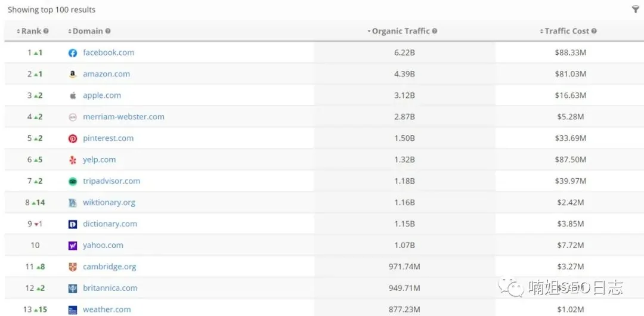Select the 1.32B organic traffic value
This screenshot has height=316, width=644.
[404, 159]
